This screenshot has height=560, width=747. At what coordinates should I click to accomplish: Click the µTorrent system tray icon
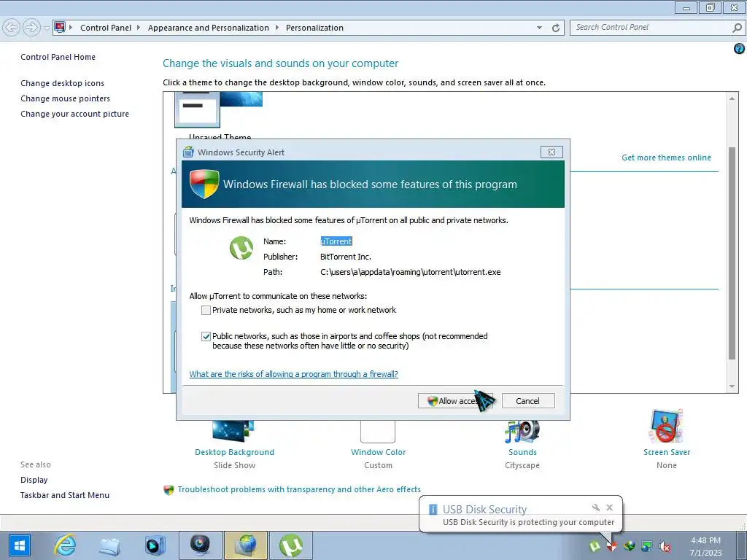594,546
